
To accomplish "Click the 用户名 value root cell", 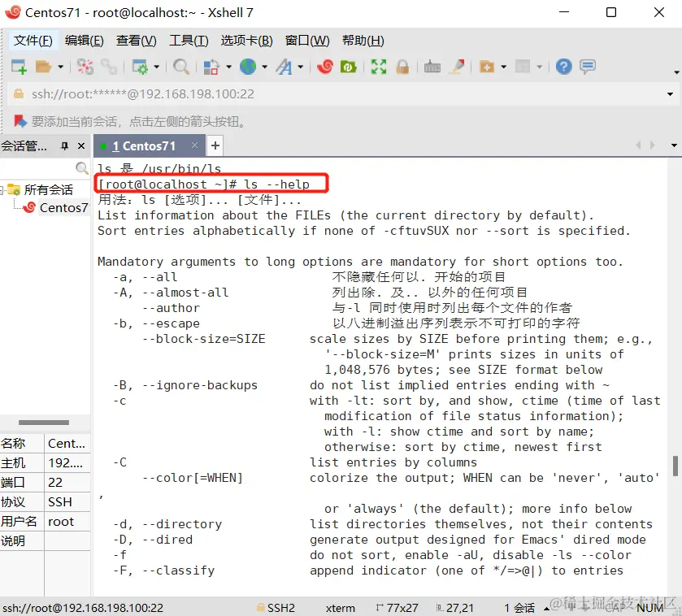I will (x=67, y=522).
